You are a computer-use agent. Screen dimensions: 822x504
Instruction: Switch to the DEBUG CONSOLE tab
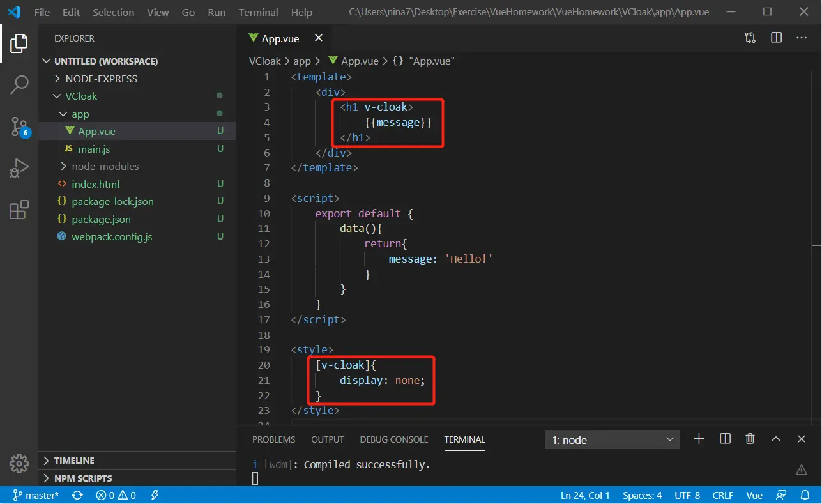[394, 439]
